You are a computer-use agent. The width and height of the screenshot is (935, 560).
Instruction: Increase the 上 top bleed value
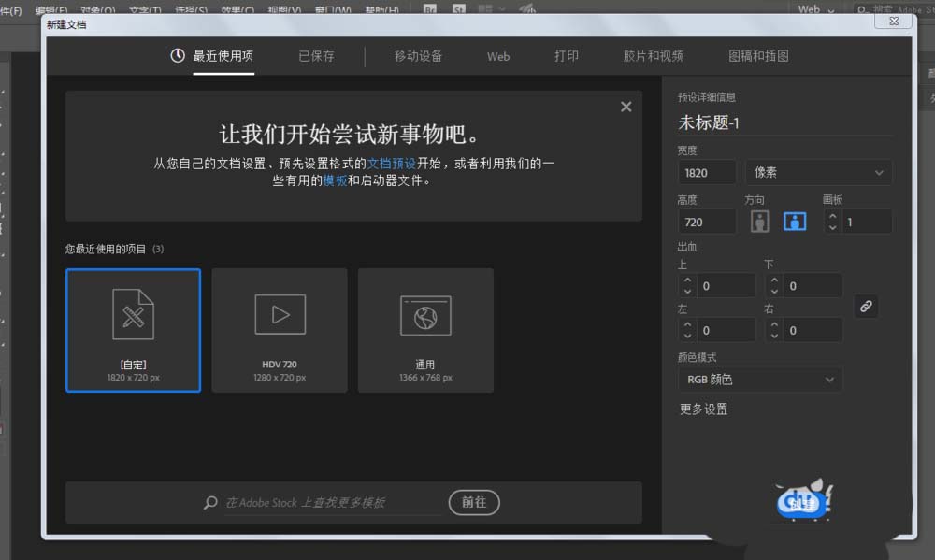pos(687,280)
